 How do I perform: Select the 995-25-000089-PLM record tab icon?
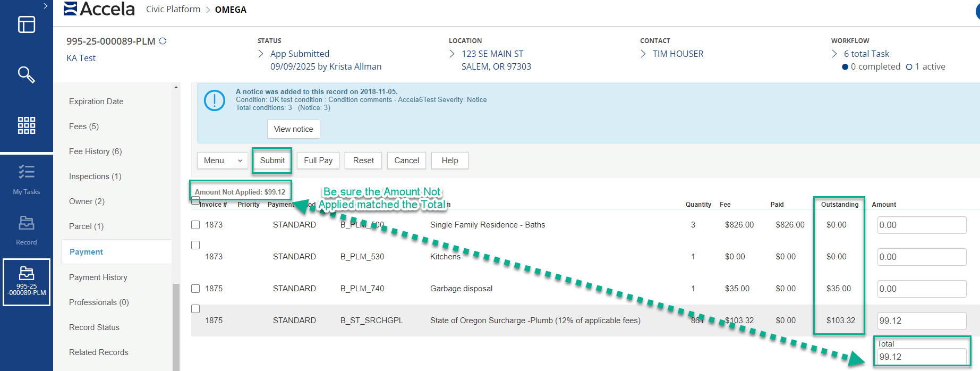click(27, 282)
